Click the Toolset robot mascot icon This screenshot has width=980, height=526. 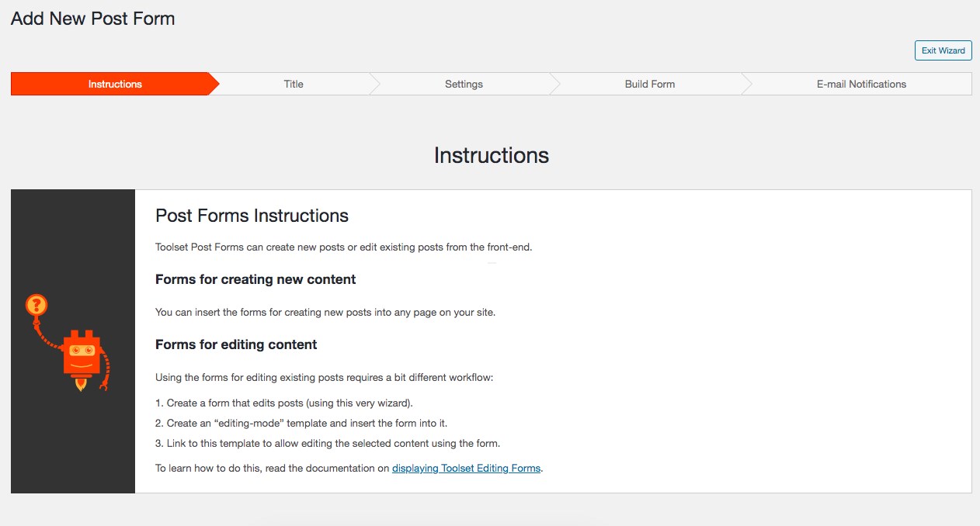(68, 344)
